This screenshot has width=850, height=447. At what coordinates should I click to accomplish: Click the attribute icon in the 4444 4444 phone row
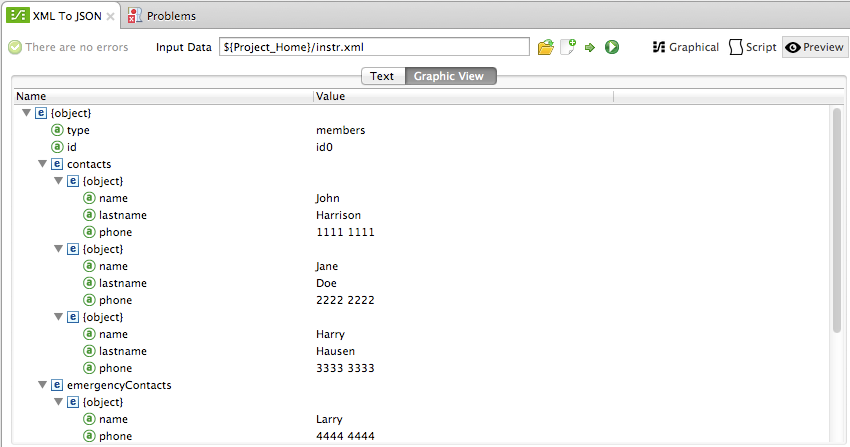click(89, 436)
